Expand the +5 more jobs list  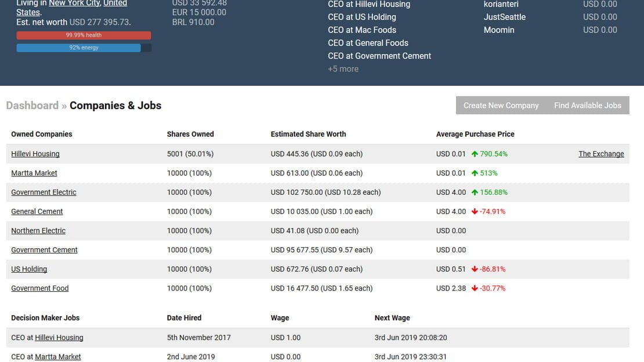[x=343, y=69]
